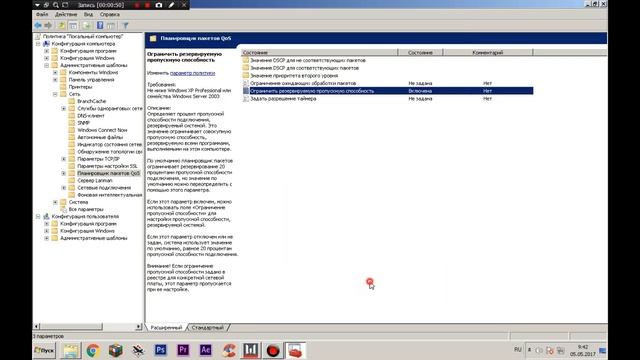The width and height of the screenshot is (640, 360).
Task: Sort by the Комментарий column header
Action: click(488, 53)
